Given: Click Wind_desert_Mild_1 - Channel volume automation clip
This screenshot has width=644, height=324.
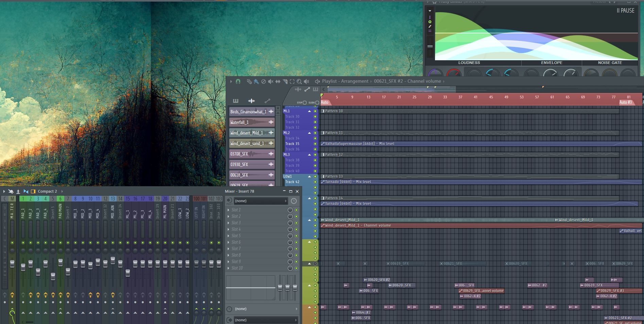Looking at the screenshot, I should pyautogui.click(x=482, y=225).
